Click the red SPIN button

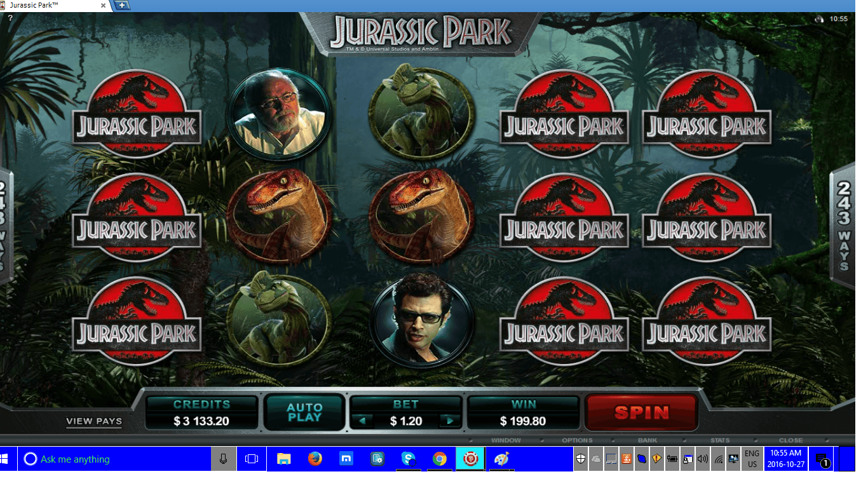tap(641, 413)
